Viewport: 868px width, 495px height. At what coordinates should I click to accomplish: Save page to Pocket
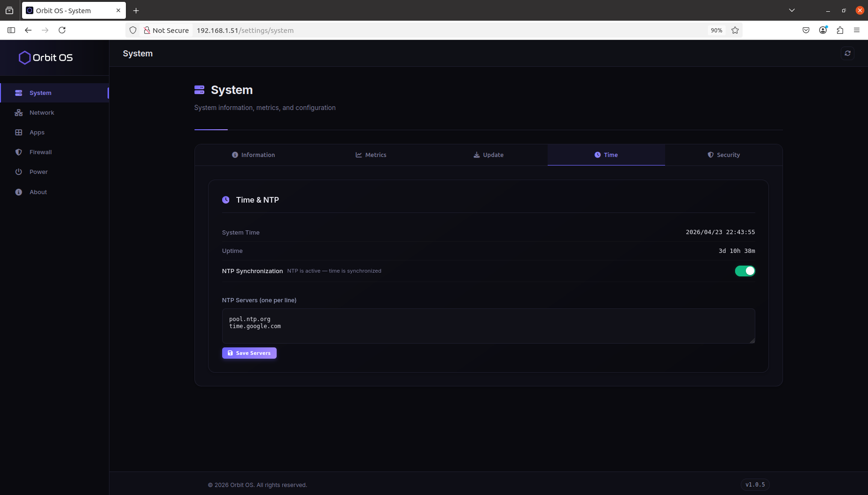[806, 30]
